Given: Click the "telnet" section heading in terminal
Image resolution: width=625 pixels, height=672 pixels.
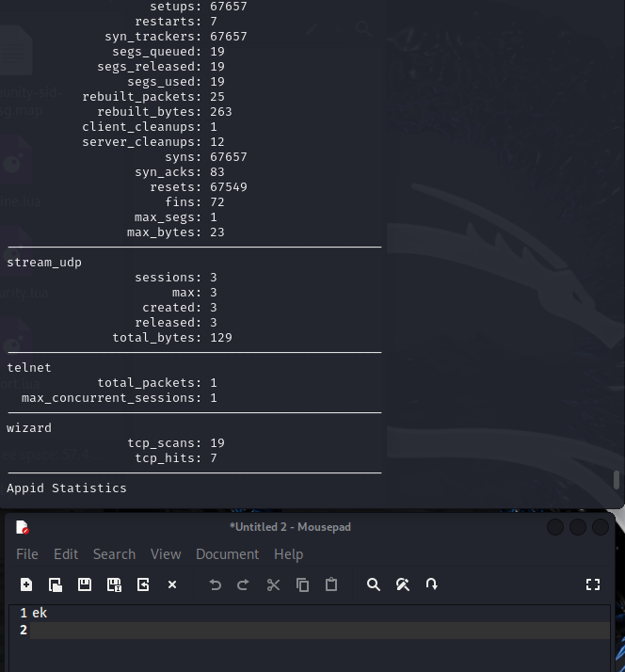Looking at the screenshot, I should point(29,368).
